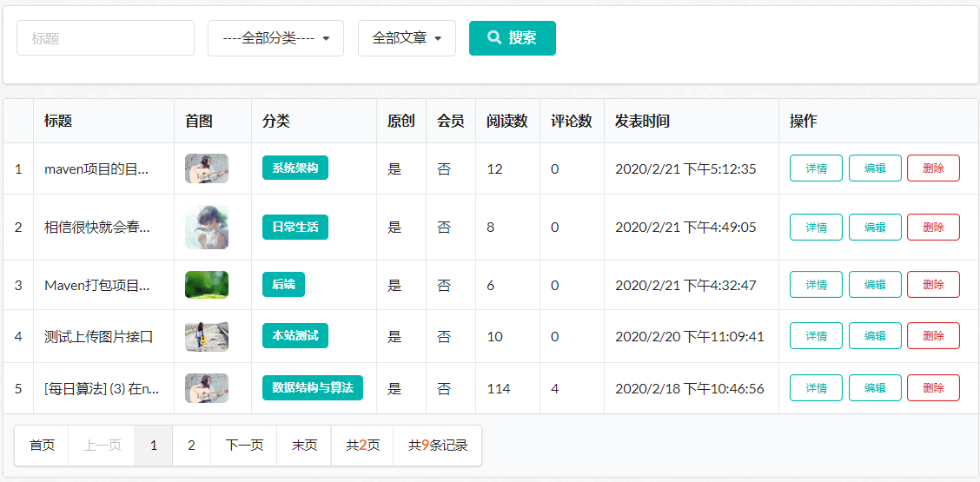Click 删除 in the Maven打包项目 row
Image resolution: width=980 pixels, height=482 pixels.
(933, 285)
